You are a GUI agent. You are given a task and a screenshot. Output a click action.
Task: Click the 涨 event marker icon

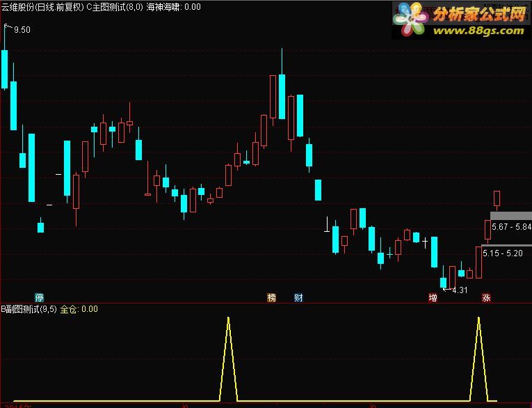pos(486,298)
